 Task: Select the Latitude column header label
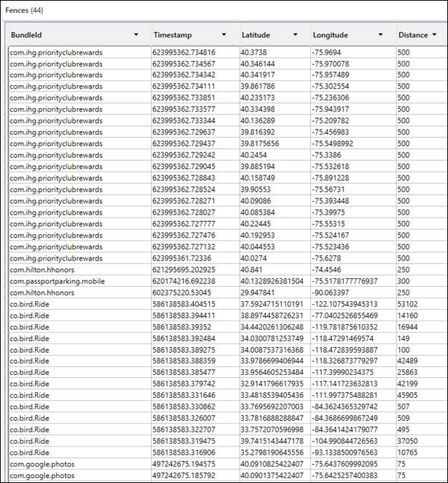256,35
